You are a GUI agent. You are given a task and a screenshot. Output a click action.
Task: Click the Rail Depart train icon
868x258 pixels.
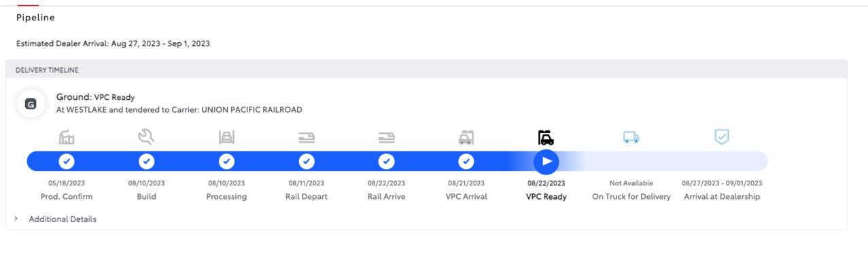coord(307,138)
